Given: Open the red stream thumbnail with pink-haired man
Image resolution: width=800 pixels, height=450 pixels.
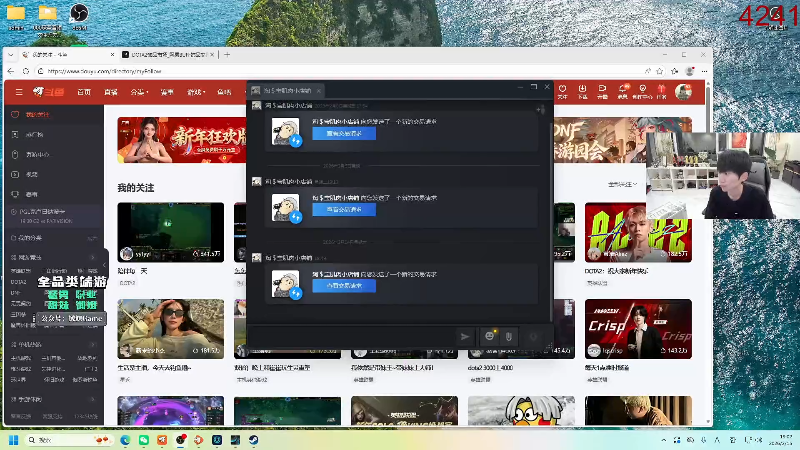Looking at the screenshot, I should (638, 232).
